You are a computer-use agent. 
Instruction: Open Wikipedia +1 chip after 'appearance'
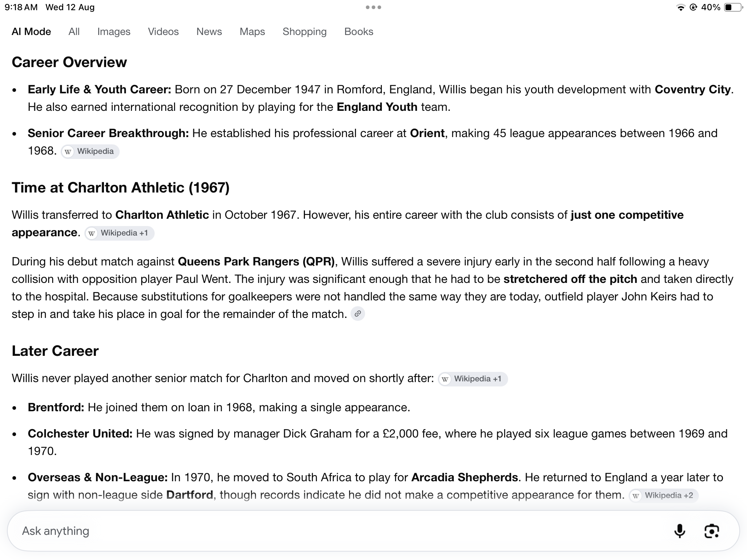pyautogui.click(x=120, y=233)
